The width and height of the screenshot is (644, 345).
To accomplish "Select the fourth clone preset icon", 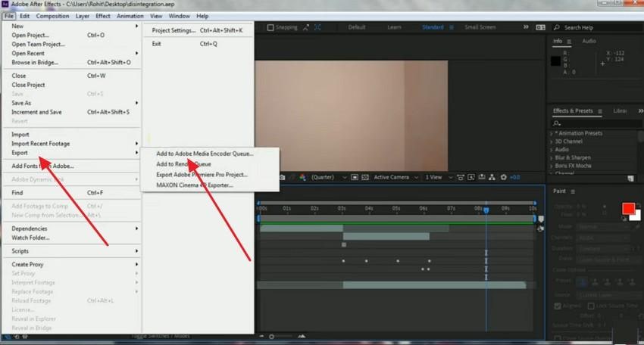I will [x=620, y=281].
